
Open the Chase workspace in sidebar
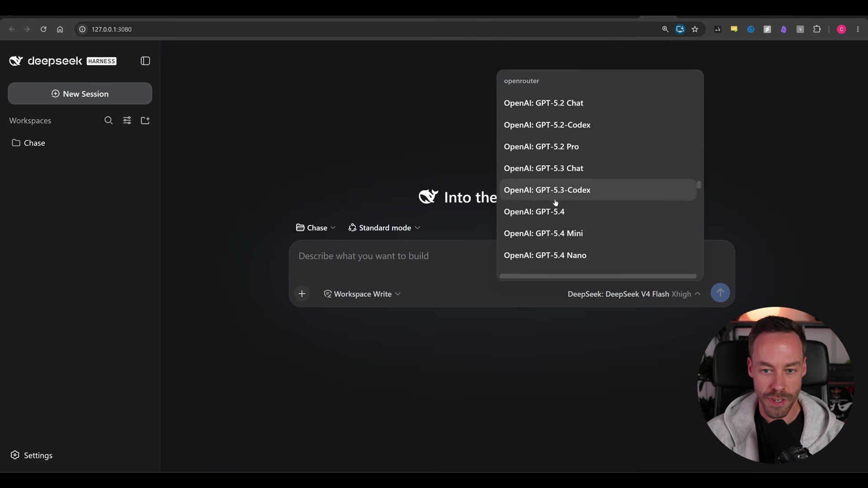pos(80,143)
